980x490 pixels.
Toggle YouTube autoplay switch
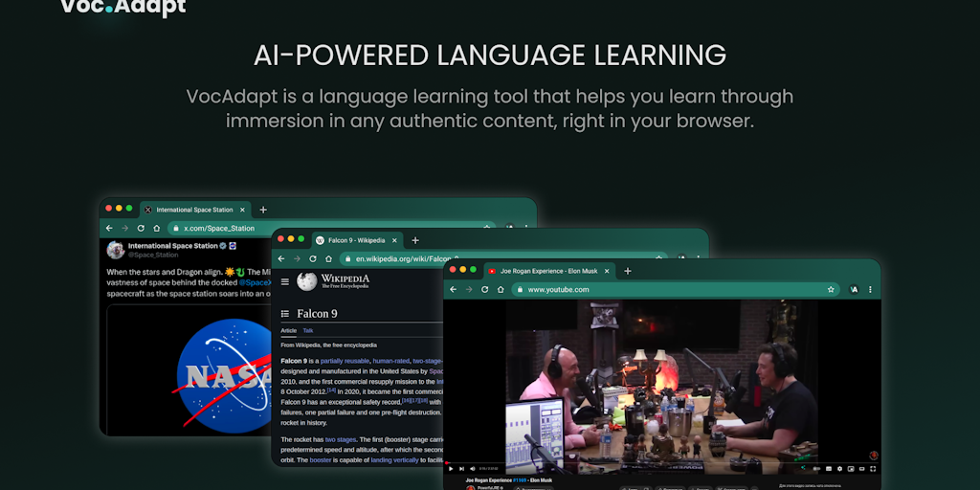tap(816, 469)
